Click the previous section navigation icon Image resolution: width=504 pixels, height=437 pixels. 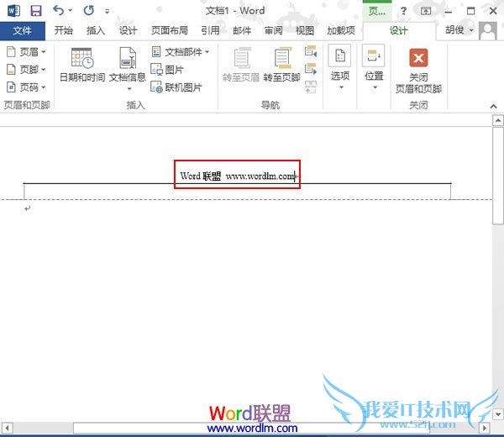[311, 51]
